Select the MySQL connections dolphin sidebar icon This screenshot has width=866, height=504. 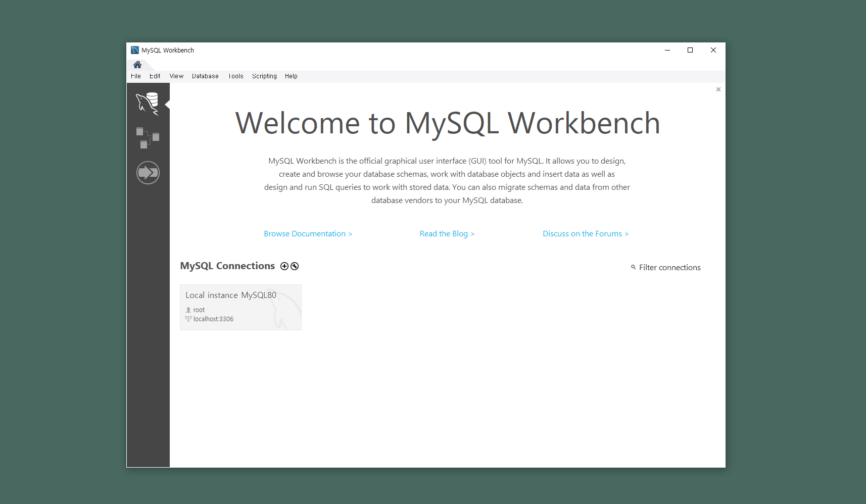tap(148, 104)
